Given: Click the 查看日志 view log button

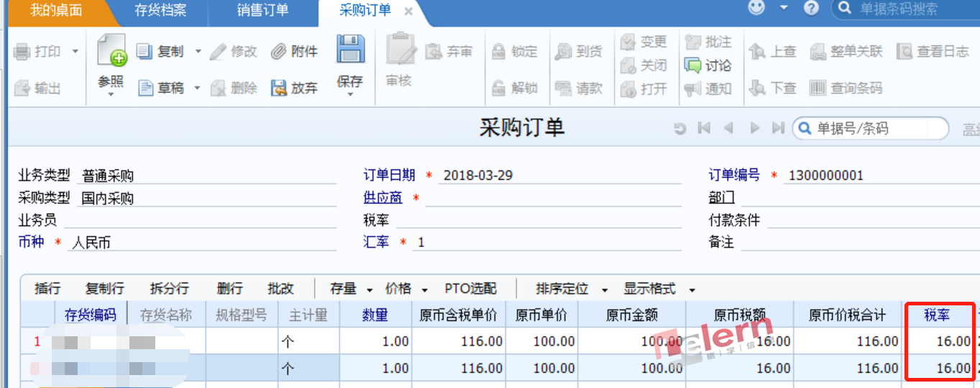Looking at the screenshot, I should click(x=933, y=52).
